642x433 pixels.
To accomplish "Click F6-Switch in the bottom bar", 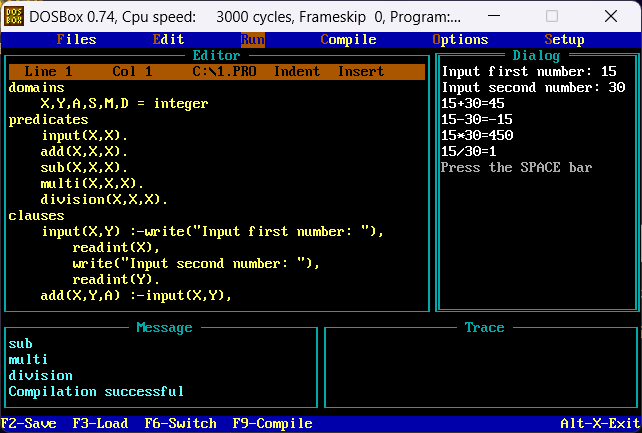I will click(181, 423).
